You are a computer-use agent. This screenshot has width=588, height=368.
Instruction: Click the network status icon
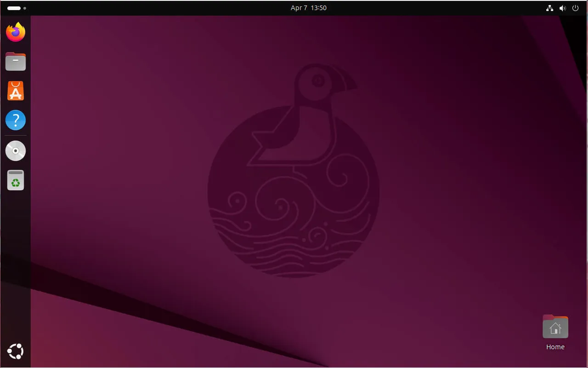[x=549, y=8]
